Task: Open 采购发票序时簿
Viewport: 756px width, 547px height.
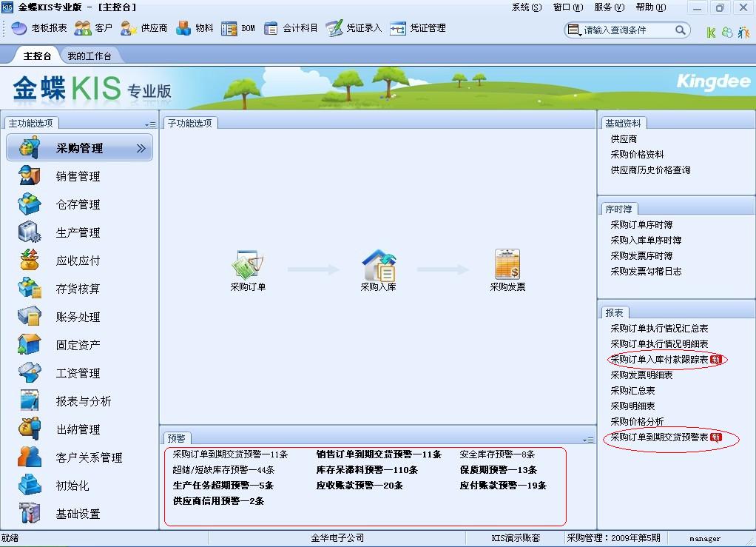Action: point(642,255)
